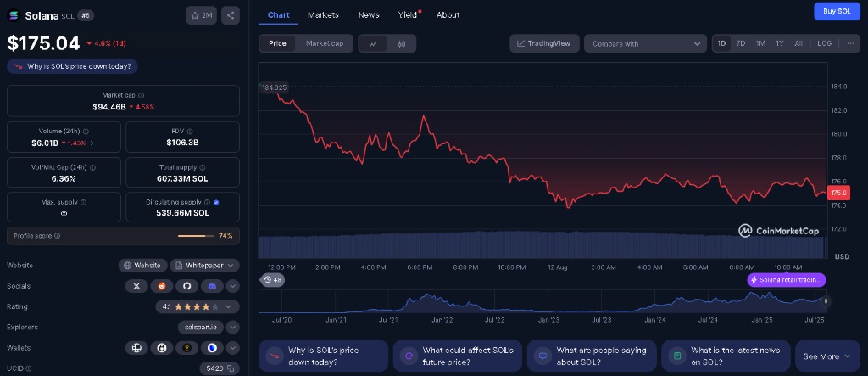Show UCID info icon
The height and width of the screenshot is (376, 868).
tap(28, 368)
